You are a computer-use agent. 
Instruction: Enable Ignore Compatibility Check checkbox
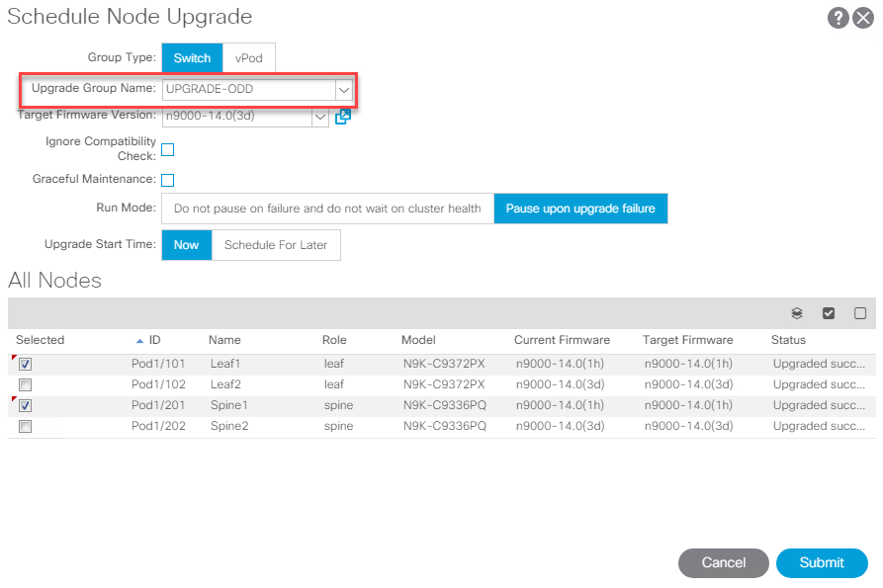coord(168,150)
